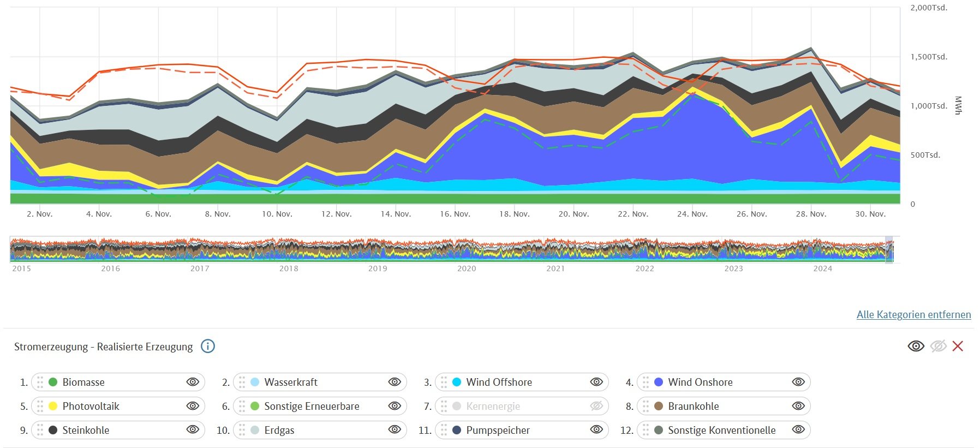
Task: Click the 'Wind Offshore' legend label
Action: point(499,383)
